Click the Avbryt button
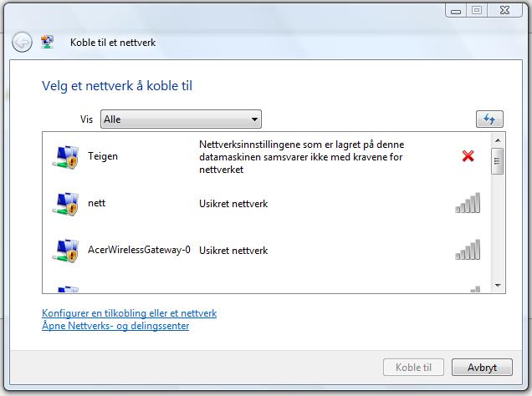Image resolution: width=532 pixels, height=396 pixels. click(x=482, y=368)
